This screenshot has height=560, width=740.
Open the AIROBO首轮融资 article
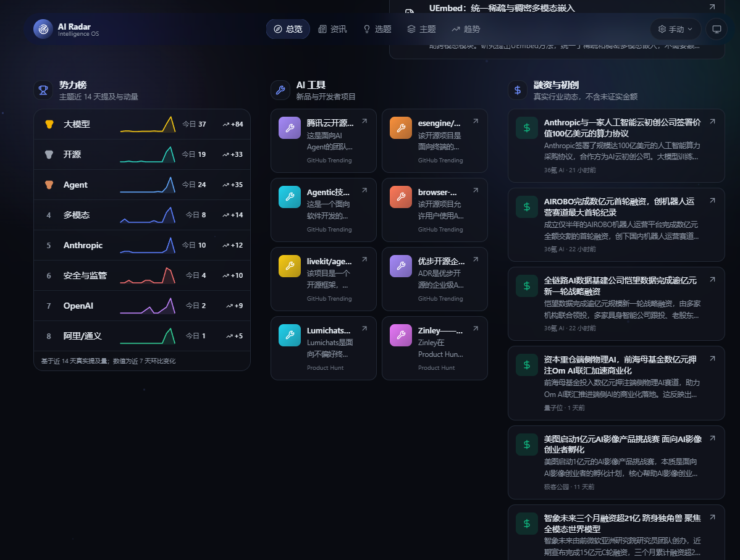pos(619,207)
